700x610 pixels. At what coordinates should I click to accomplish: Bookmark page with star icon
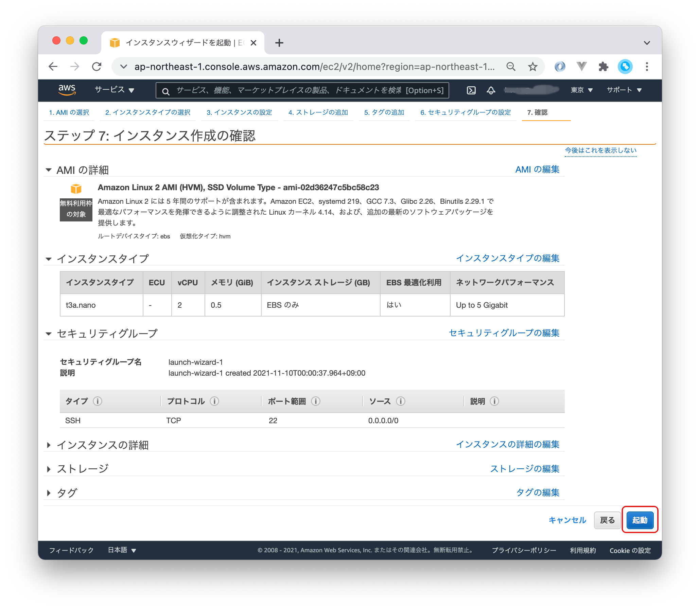click(532, 66)
